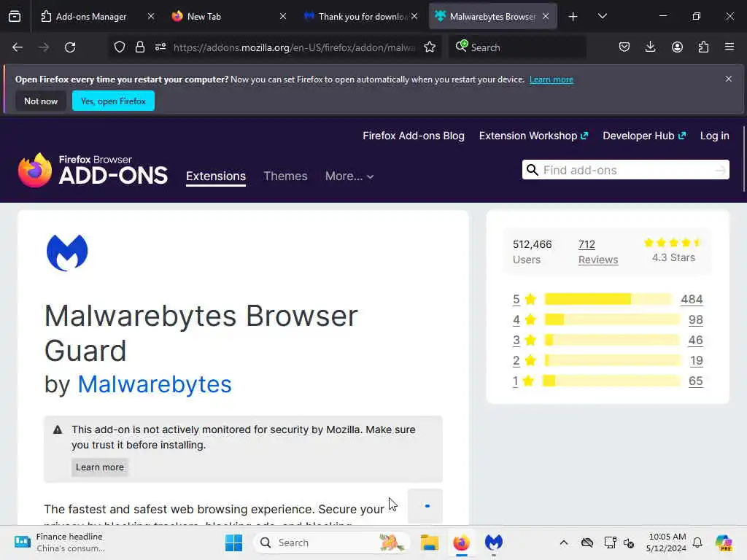Click the URL address bar

click(x=294, y=47)
